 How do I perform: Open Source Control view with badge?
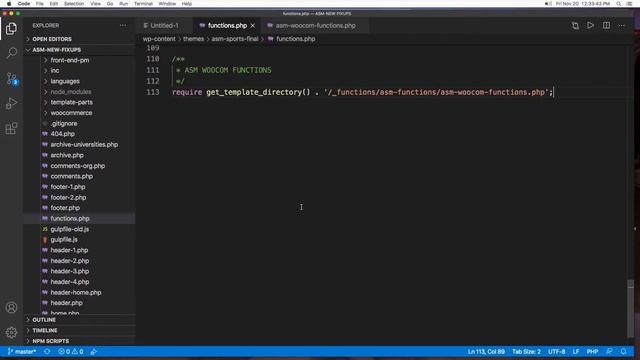pyautogui.click(x=11, y=78)
